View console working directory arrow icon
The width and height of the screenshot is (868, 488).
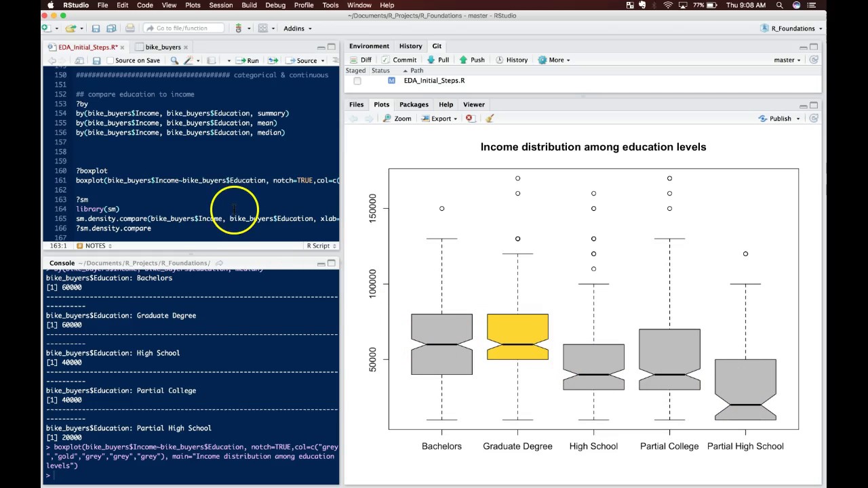219,263
